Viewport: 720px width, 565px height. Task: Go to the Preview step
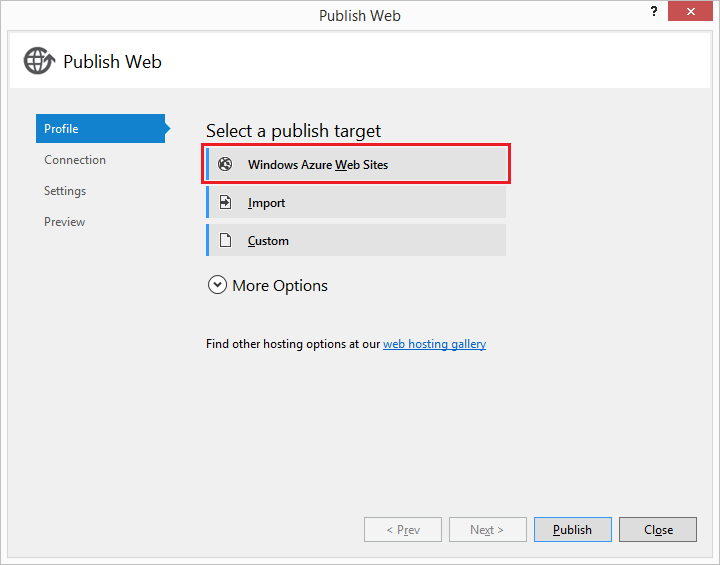[64, 222]
